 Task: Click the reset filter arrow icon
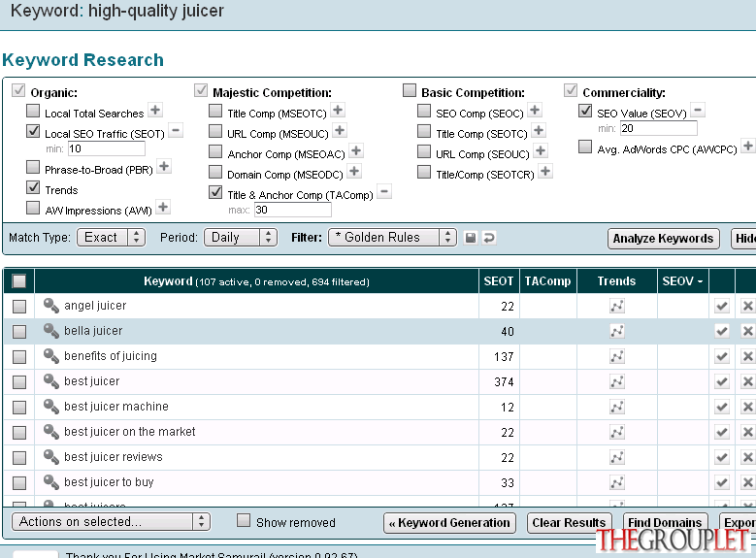pos(489,238)
